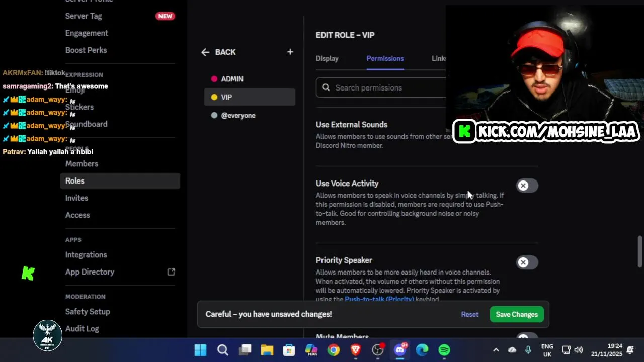Click the AK eagle logo badge

[48, 335]
